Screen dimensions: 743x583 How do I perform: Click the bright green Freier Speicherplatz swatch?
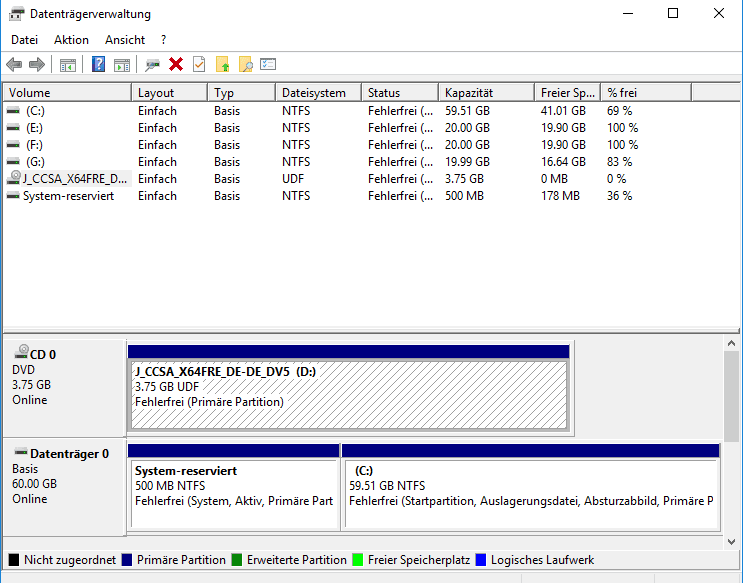358,560
